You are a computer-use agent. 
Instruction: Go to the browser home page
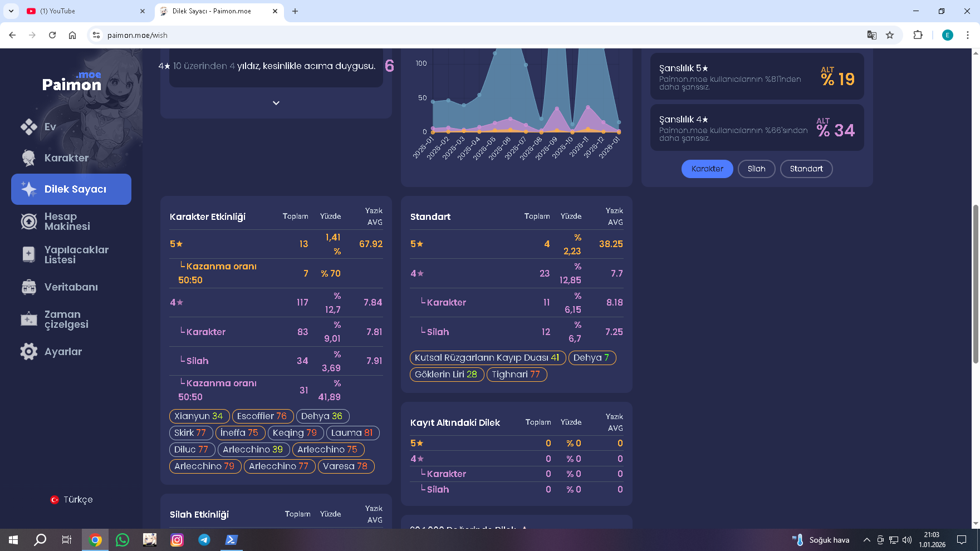72,35
